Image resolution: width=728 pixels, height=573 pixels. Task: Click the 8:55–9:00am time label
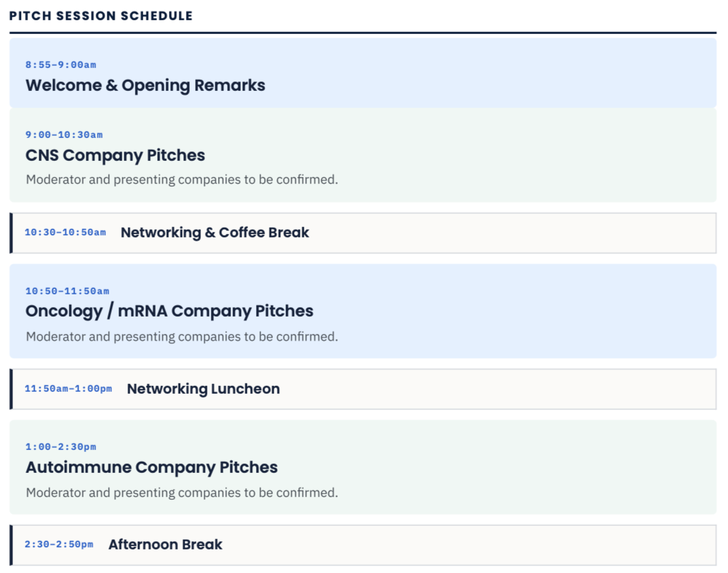61,65
